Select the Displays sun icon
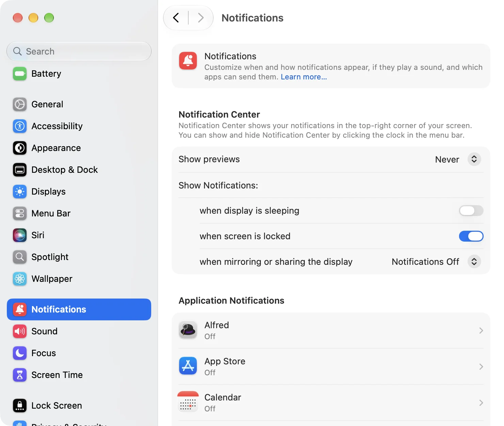 pos(20,192)
